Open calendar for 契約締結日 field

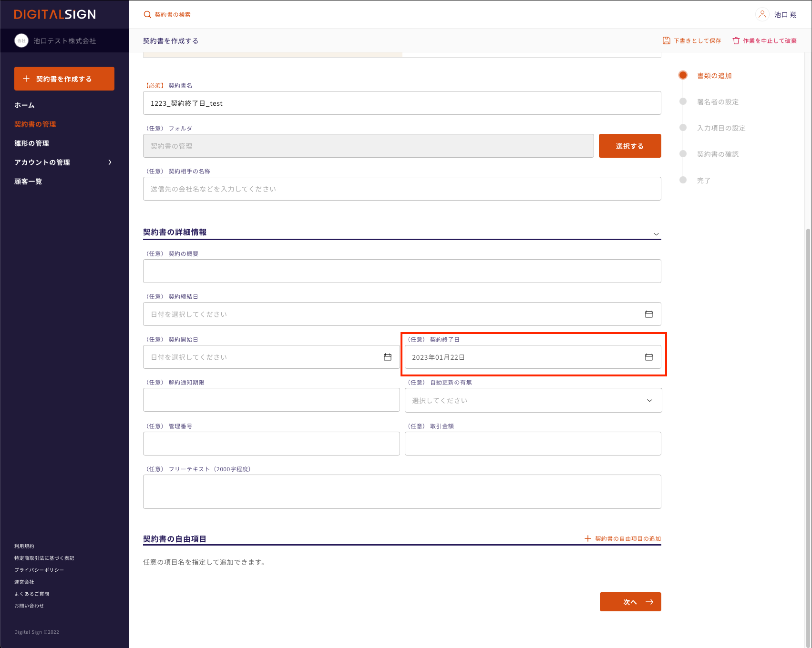click(648, 314)
